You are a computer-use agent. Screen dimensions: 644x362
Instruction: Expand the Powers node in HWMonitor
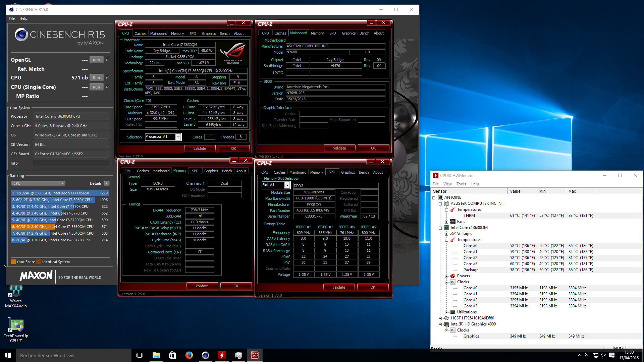pos(446,276)
